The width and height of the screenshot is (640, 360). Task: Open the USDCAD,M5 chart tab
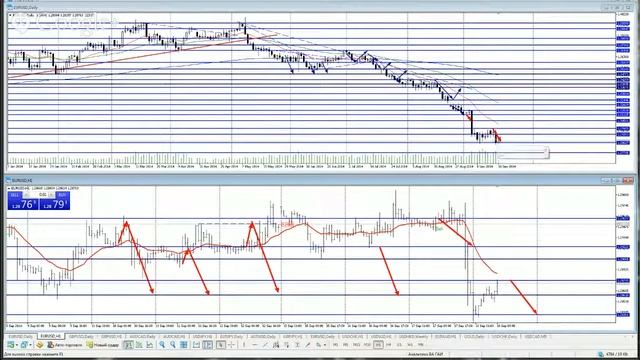pyautogui.click(x=535, y=337)
